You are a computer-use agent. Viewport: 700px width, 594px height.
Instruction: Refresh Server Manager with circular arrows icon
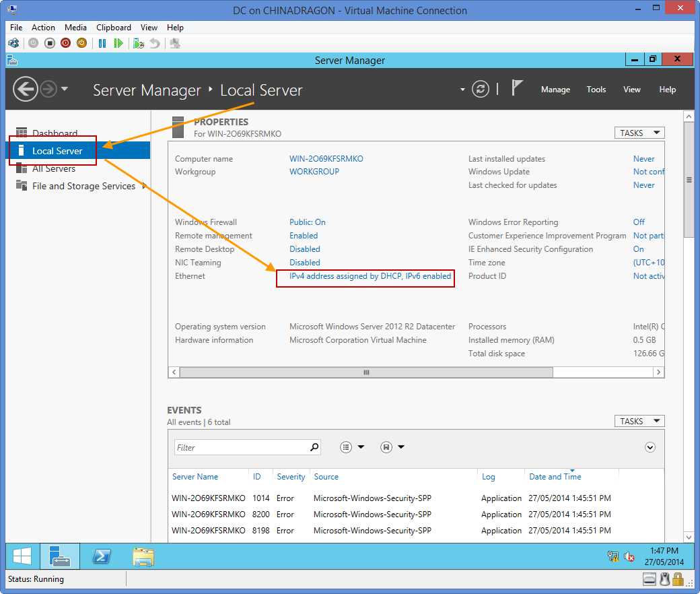point(481,89)
